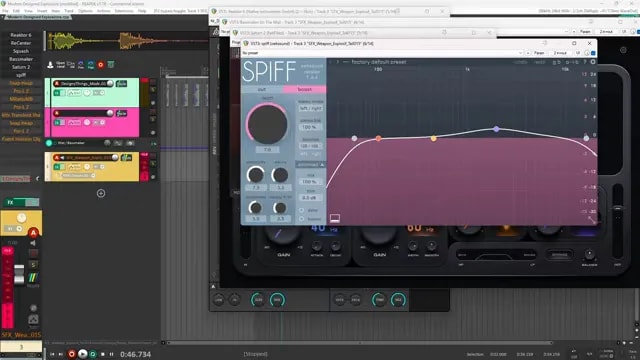Viewport: 640px width, 360px height.
Task: Click the transport Record button
Action: [x=71, y=354]
